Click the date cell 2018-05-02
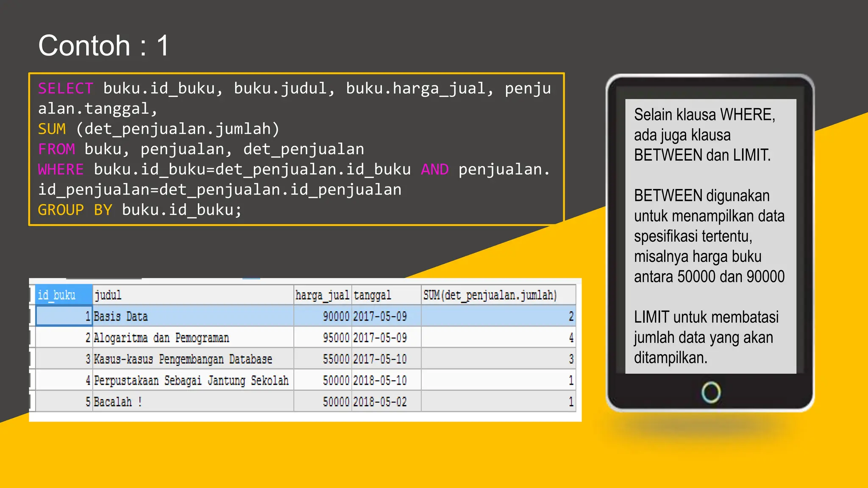The width and height of the screenshot is (868, 488). coord(386,401)
